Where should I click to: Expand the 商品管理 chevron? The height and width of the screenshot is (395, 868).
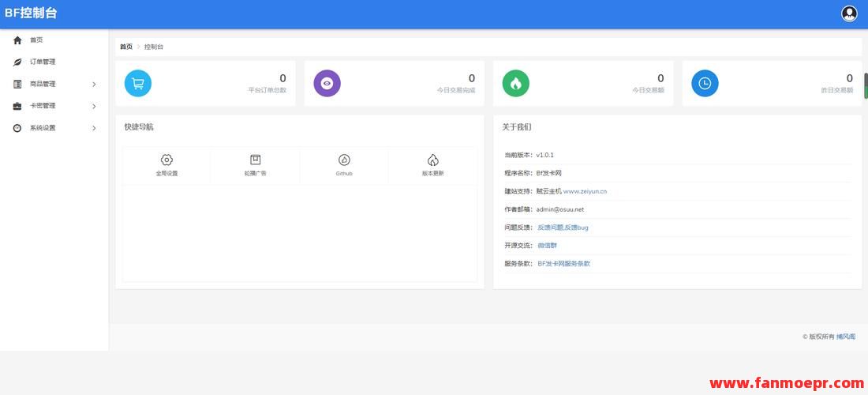click(94, 85)
